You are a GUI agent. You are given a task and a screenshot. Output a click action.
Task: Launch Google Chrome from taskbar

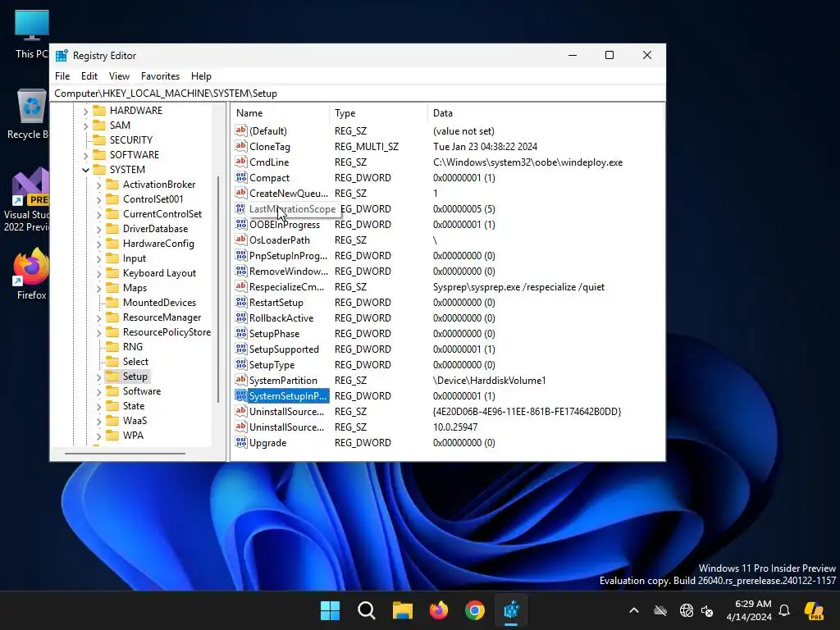pyautogui.click(x=475, y=610)
